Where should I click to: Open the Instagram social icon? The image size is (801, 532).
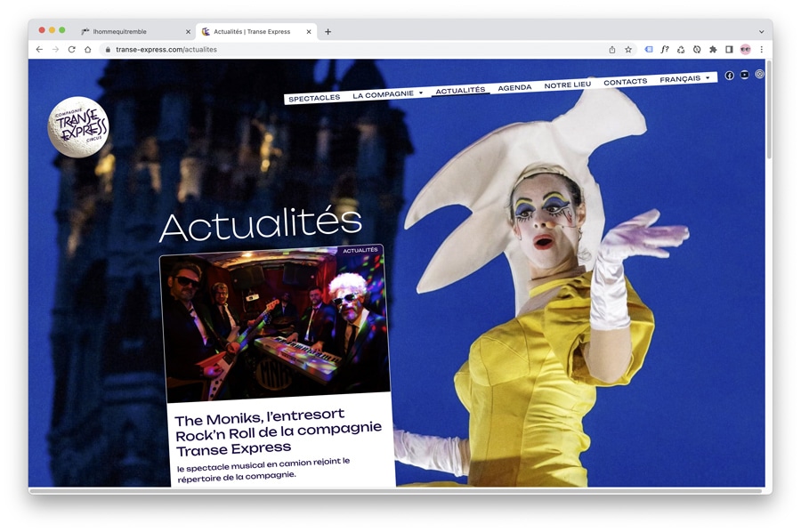pos(759,74)
